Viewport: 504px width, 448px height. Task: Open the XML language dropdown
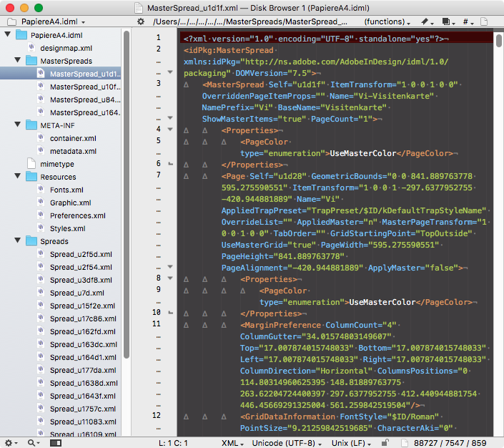point(232,443)
